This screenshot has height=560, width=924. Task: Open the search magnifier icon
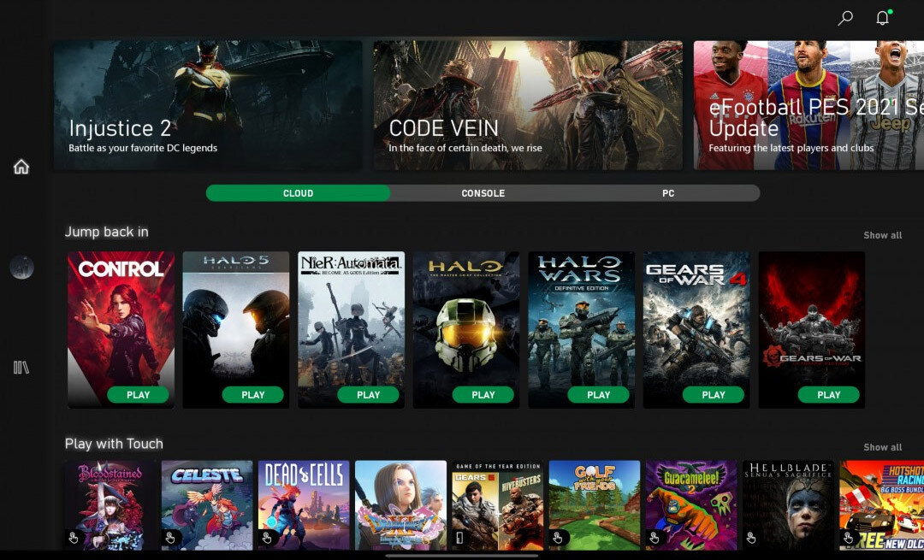pyautogui.click(x=845, y=18)
